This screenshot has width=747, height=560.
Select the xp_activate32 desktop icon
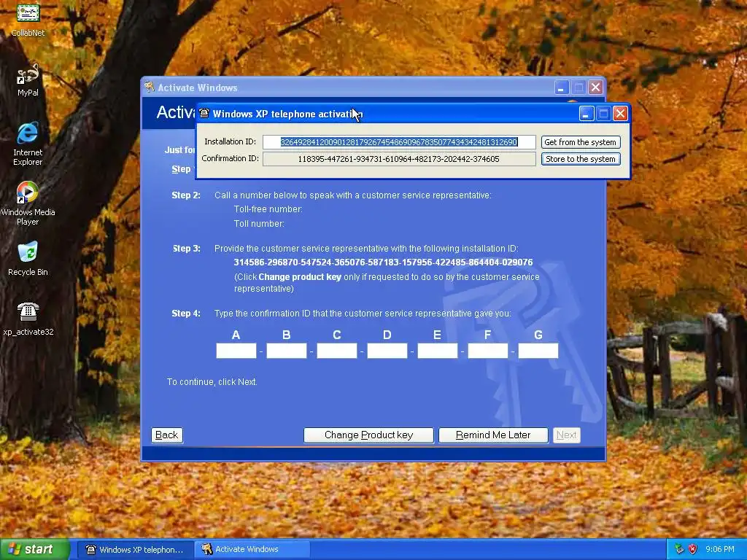coord(28,319)
